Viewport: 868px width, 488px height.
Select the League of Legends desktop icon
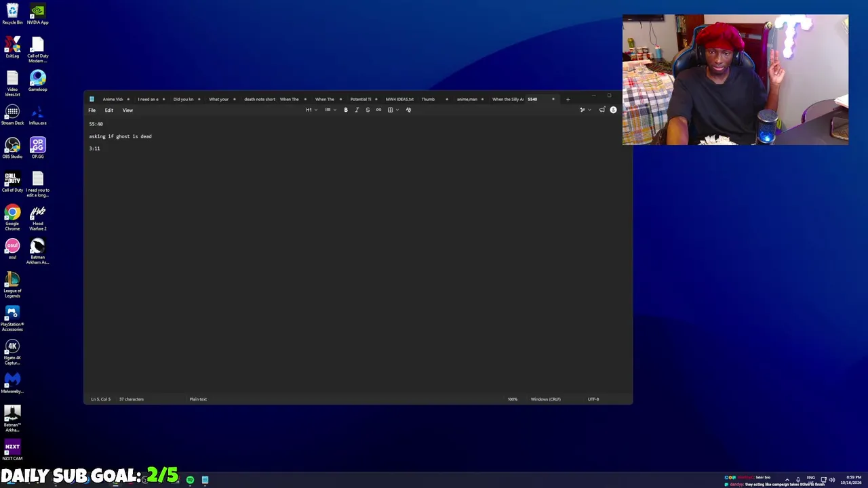pyautogui.click(x=12, y=285)
